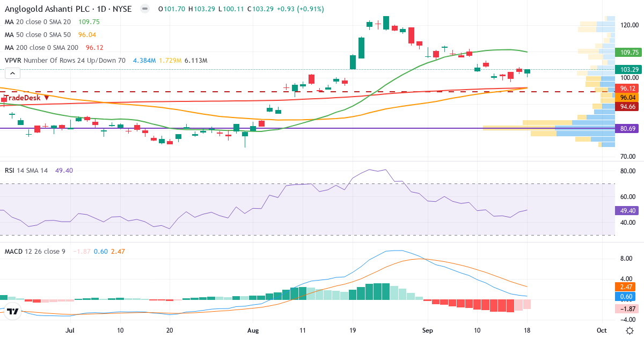
Task: Click the MACD -1.87 pink axis label
Action: tap(628, 309)
